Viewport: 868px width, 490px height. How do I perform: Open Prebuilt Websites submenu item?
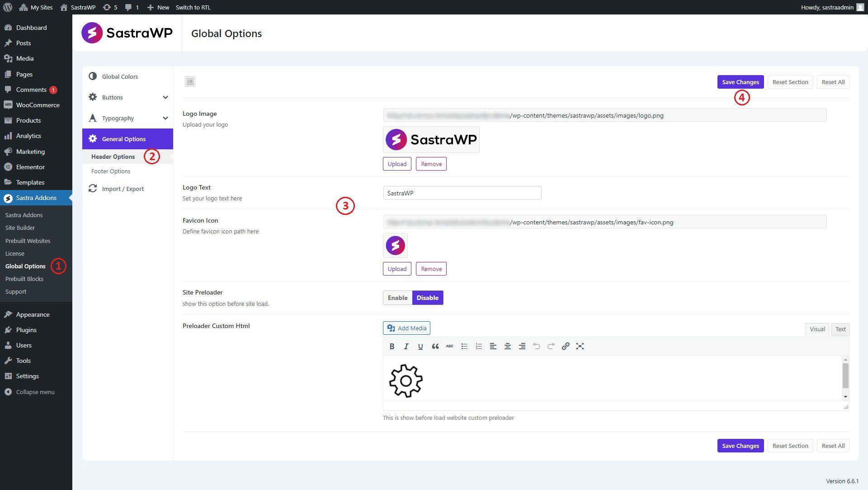tap(28, 241)
